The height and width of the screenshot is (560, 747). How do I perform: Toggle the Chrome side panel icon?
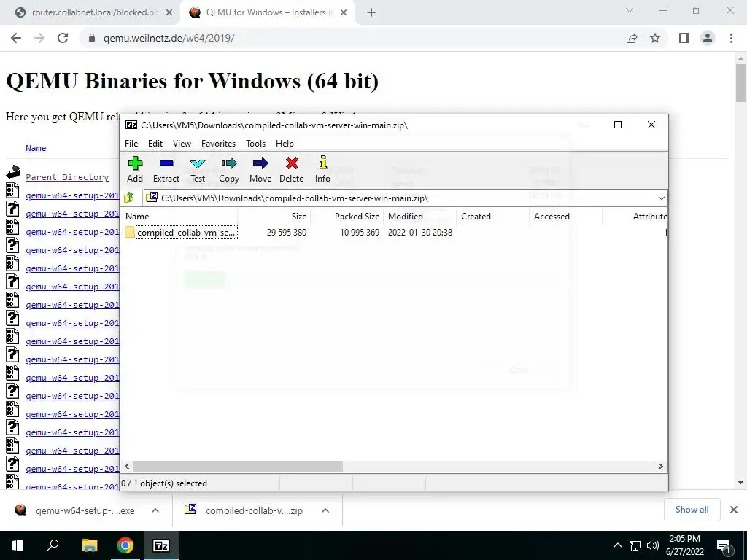pyautogui.click(x=684, y=38)
